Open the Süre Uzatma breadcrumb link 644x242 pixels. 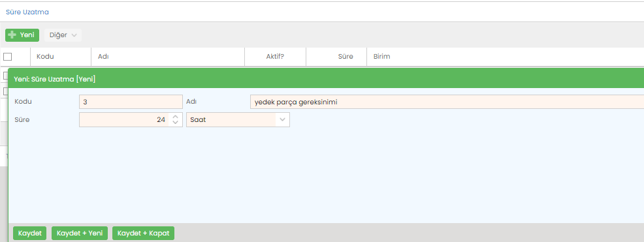[x=27, y=12]
